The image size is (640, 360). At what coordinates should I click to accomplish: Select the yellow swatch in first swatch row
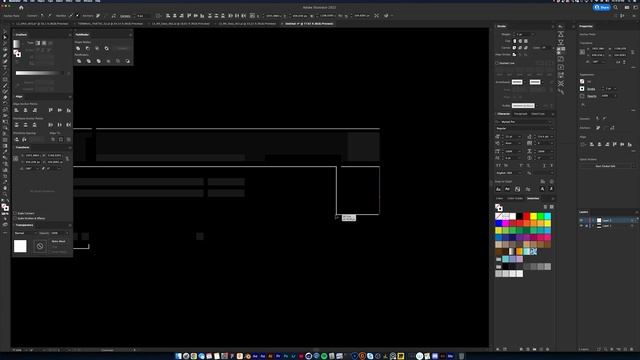[x=533, y=216]
